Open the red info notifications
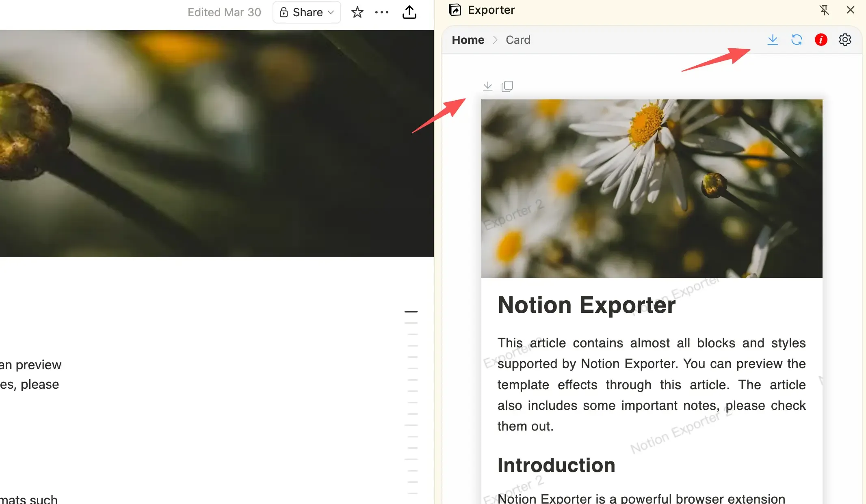 click(x=821, y=40)
